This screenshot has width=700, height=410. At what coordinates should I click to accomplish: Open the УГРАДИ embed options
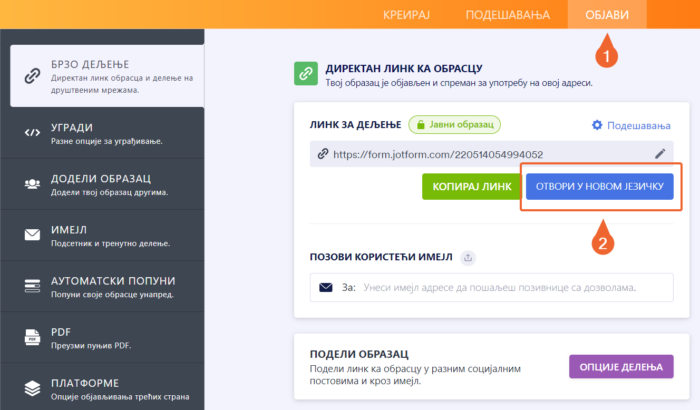click(x=102, y=133)
